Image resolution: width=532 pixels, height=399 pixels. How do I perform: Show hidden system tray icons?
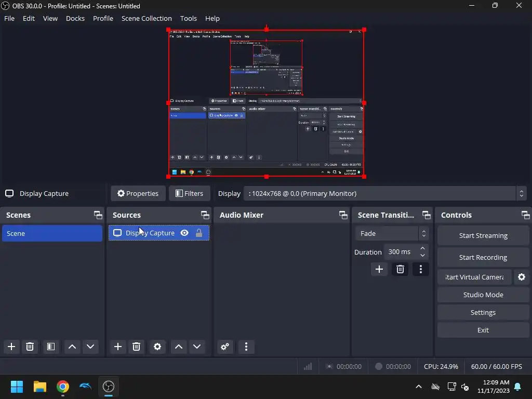click(419, 387)
